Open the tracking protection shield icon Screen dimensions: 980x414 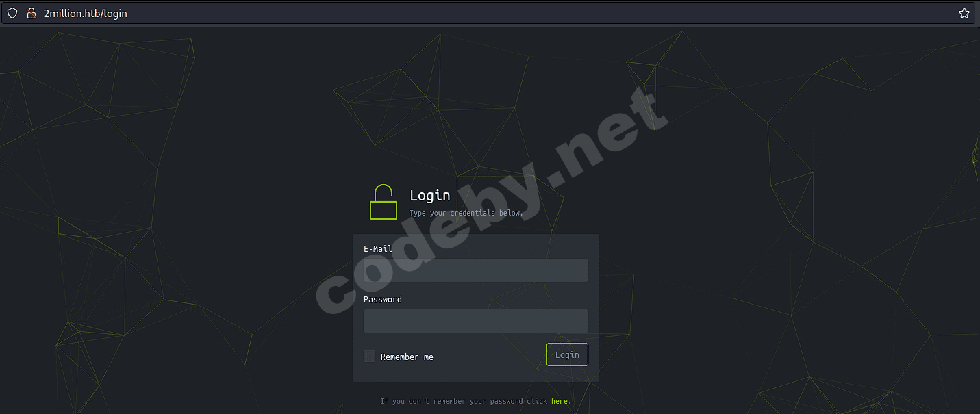(x=12, y=13)
